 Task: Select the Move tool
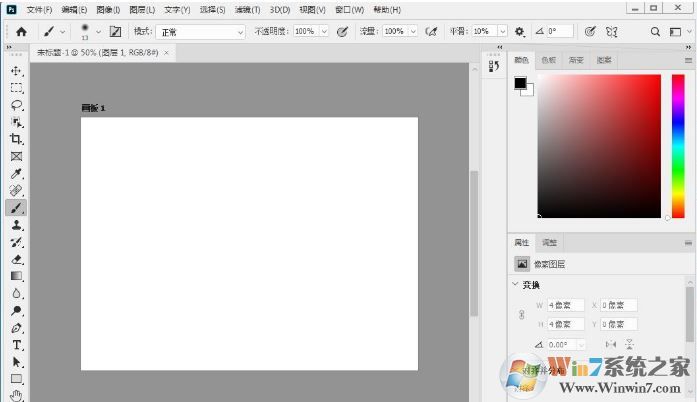[16, 71]
